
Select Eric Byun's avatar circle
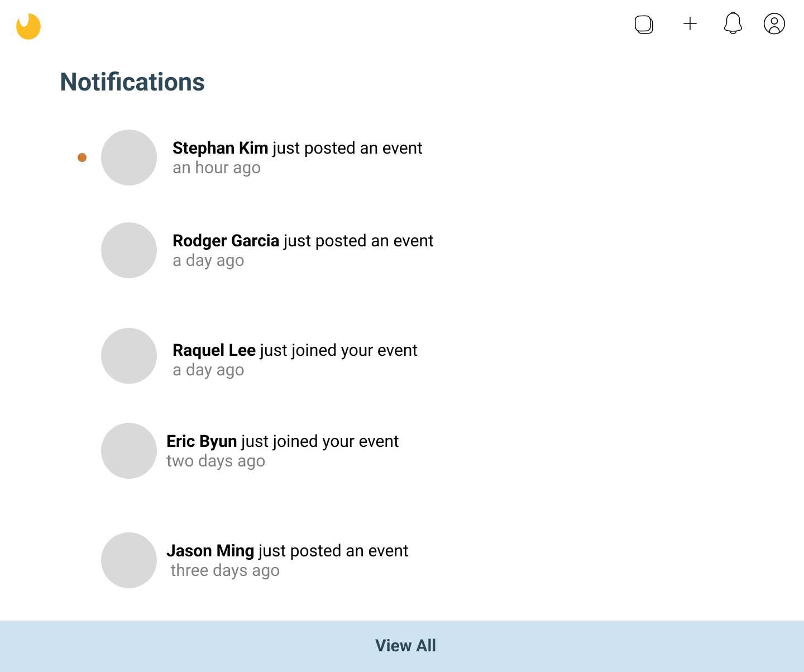click(129, 451)
